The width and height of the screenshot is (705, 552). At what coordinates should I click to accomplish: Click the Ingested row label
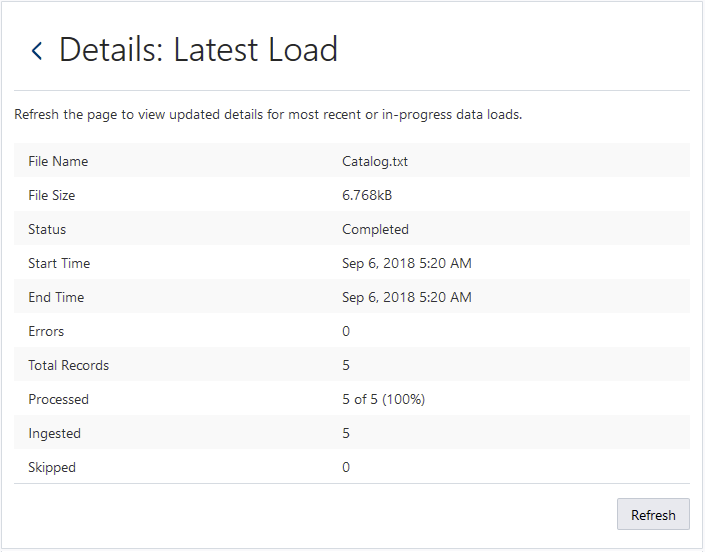[x=54, y=433]
